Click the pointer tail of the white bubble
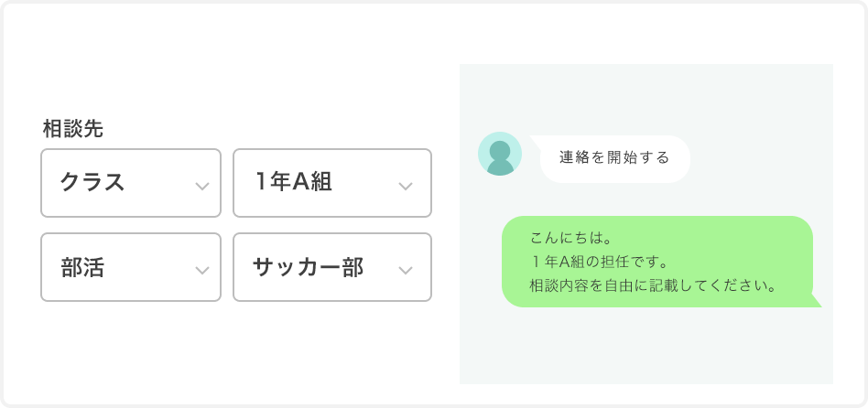Viewport: 868px width, 408px height. click(536, 141)
